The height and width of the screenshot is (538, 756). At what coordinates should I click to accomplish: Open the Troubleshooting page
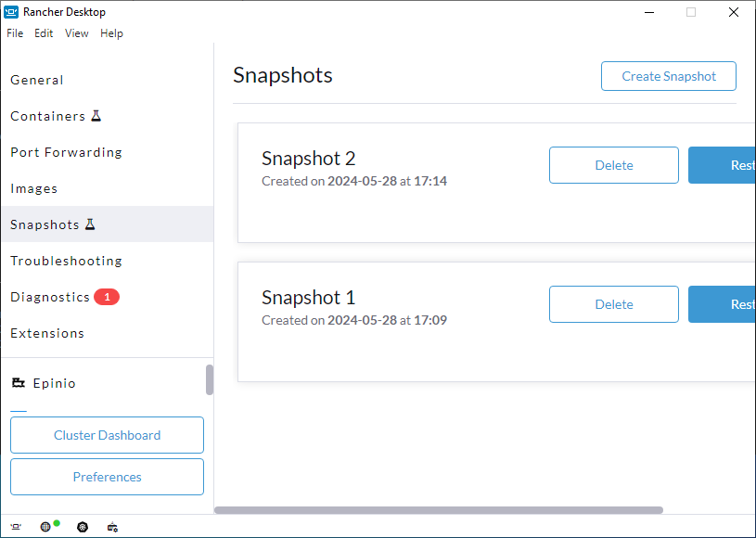[107, 261]
